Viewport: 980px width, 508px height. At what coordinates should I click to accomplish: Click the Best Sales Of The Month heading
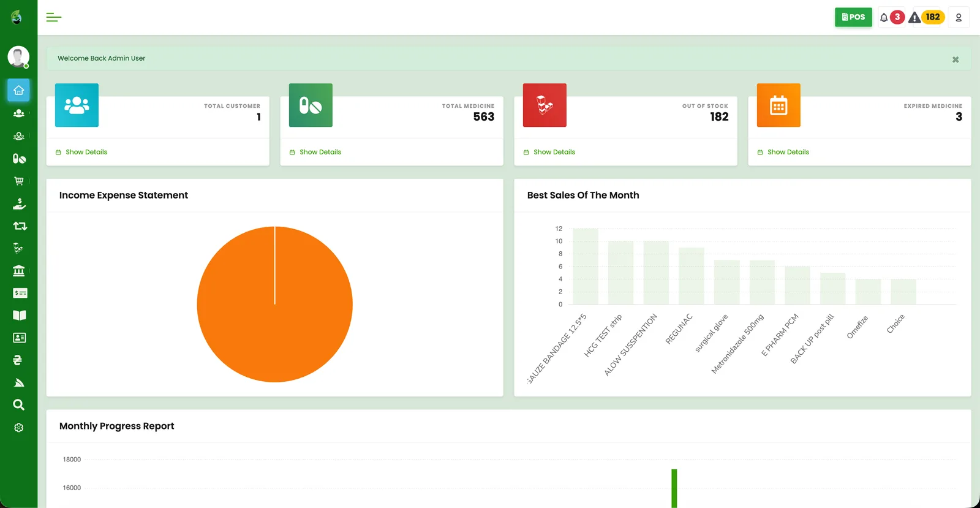click(583, 195)
